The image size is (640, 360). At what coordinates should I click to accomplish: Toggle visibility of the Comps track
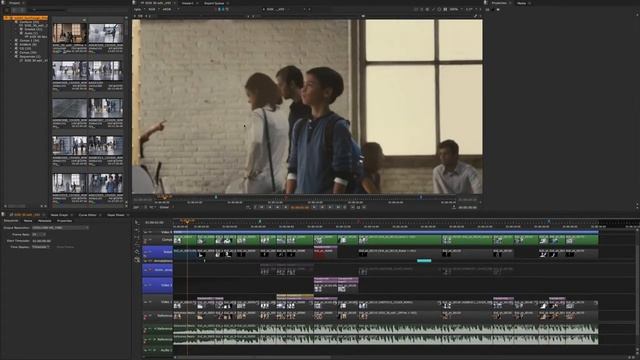(x=145, y=240)
